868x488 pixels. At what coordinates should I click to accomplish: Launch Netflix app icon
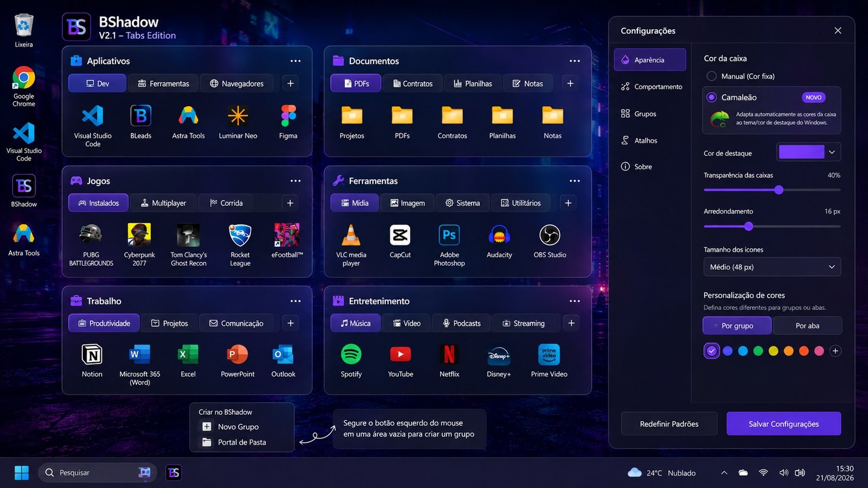tap(449, 355)
